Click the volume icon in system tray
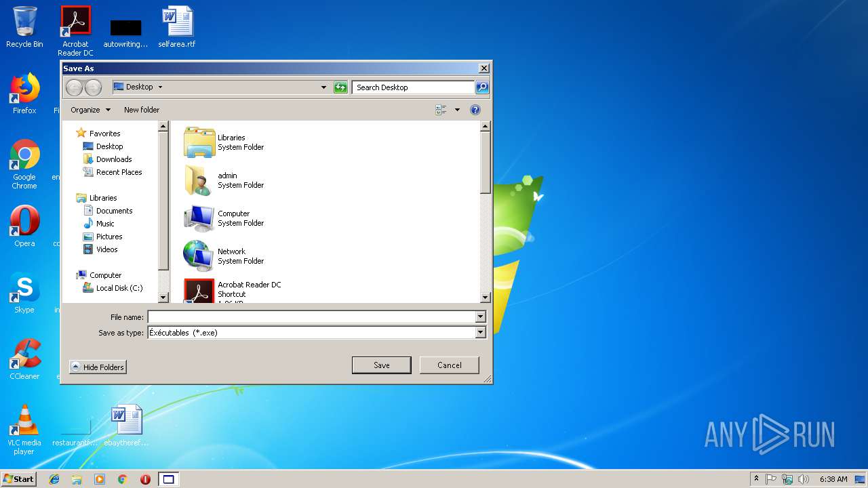 tap(804, 479)
